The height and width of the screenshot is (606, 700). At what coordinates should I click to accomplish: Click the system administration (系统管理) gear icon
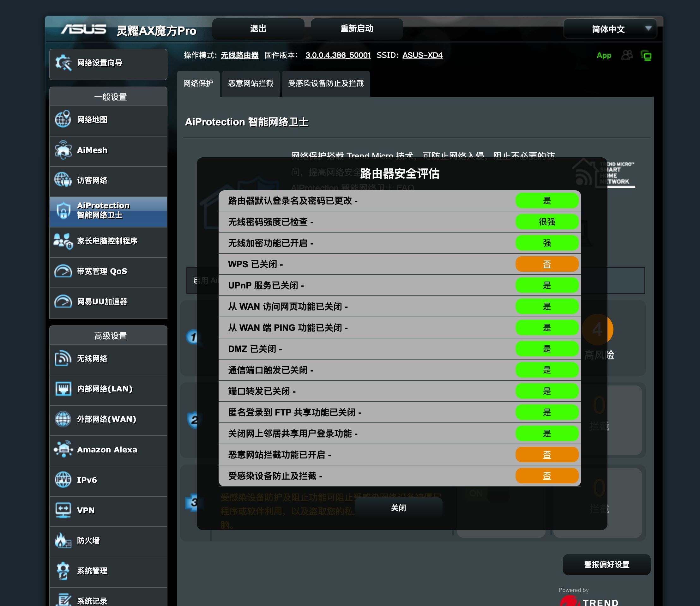pyautogui.click(x=63, y=571)
